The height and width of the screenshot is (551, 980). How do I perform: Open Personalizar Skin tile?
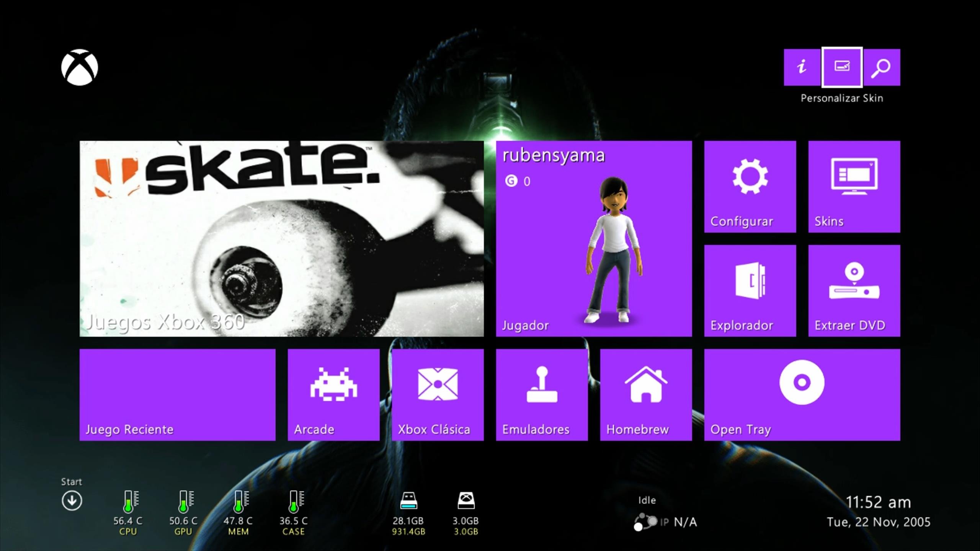pos(842,67)
